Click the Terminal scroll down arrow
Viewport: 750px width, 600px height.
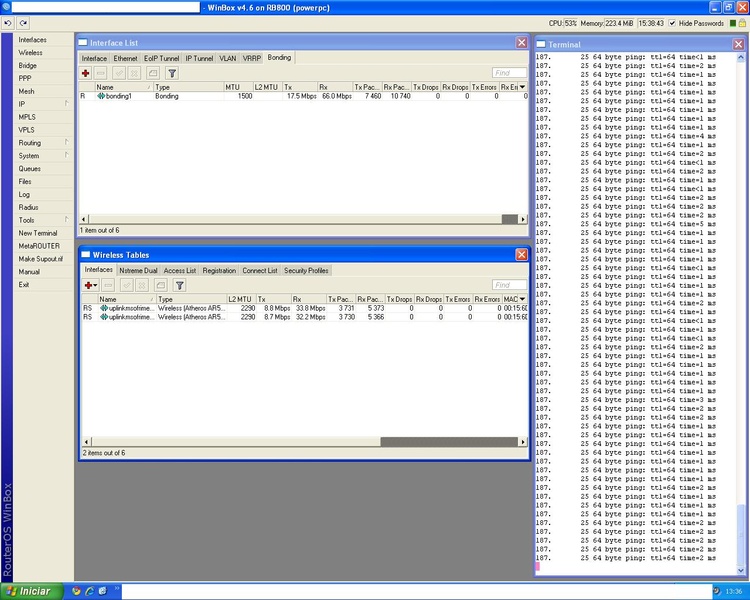tap(741, 570)
